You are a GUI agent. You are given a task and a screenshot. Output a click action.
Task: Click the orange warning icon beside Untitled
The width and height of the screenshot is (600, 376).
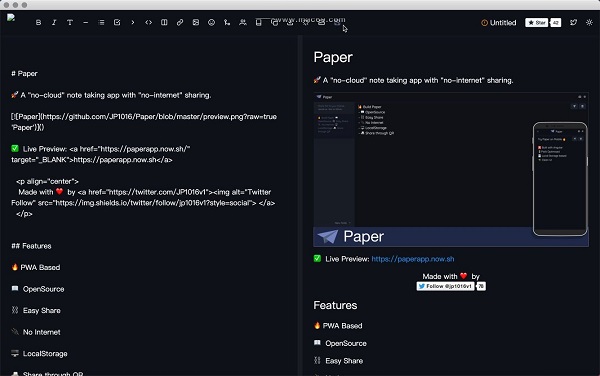click(x=484, y=23)
